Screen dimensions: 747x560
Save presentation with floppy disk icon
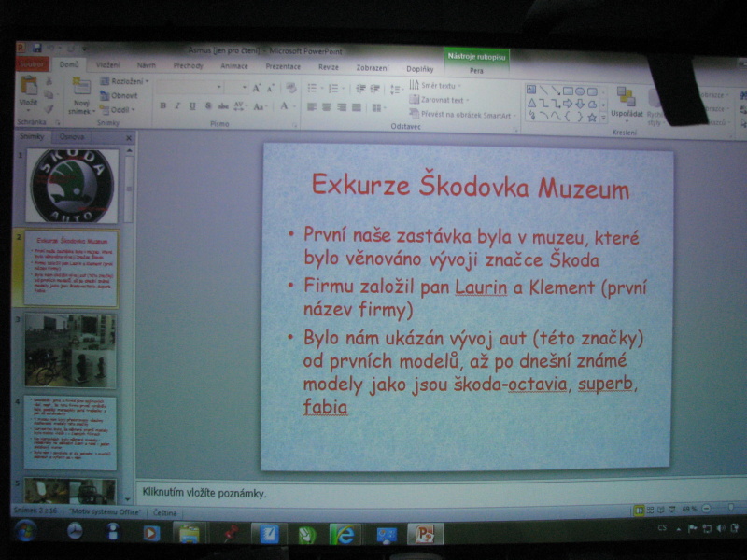point(37,49)
